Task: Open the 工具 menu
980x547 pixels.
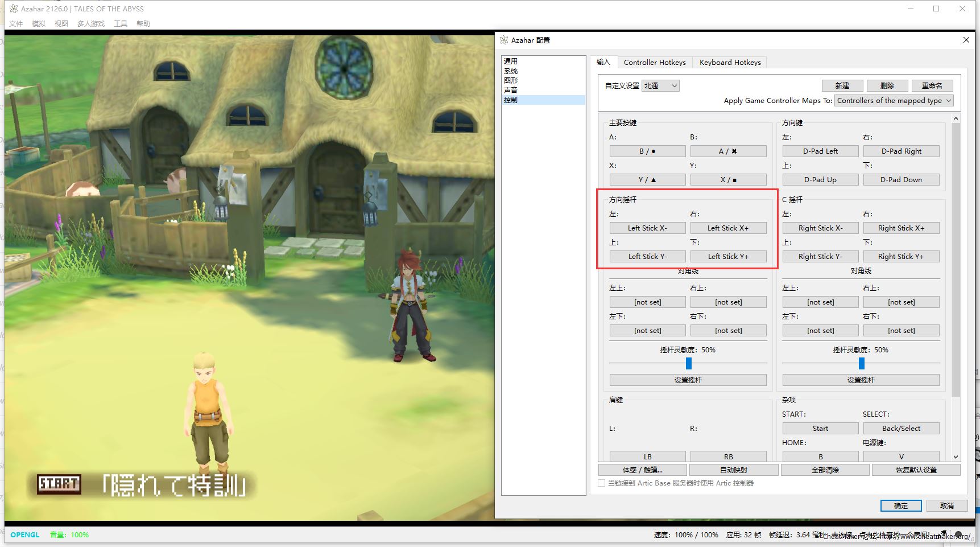Action: [121, 23]
